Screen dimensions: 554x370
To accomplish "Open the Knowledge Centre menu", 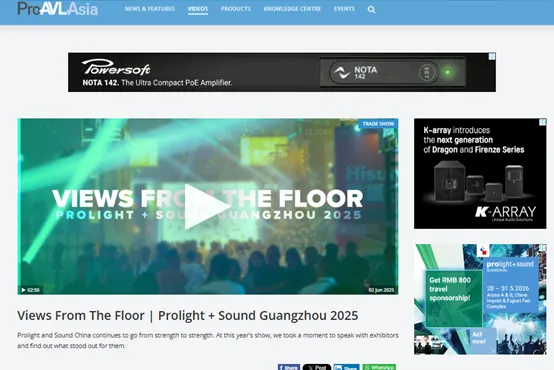I will click(x=292, y=9).
